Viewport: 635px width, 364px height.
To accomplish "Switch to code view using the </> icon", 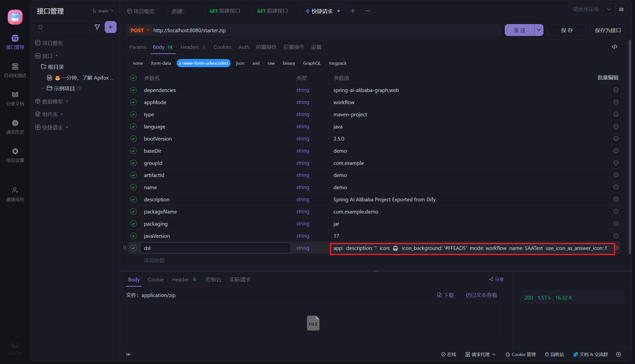I will click(x=615, y=47).
